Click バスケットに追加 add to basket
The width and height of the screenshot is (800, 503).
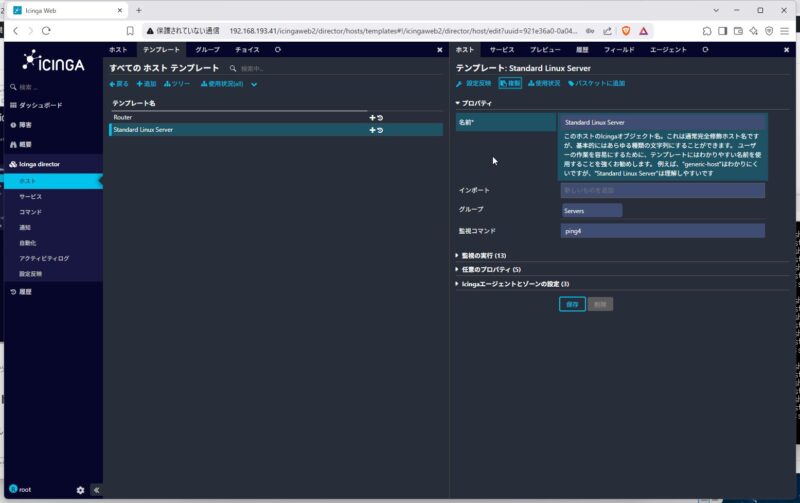[596, 84]
